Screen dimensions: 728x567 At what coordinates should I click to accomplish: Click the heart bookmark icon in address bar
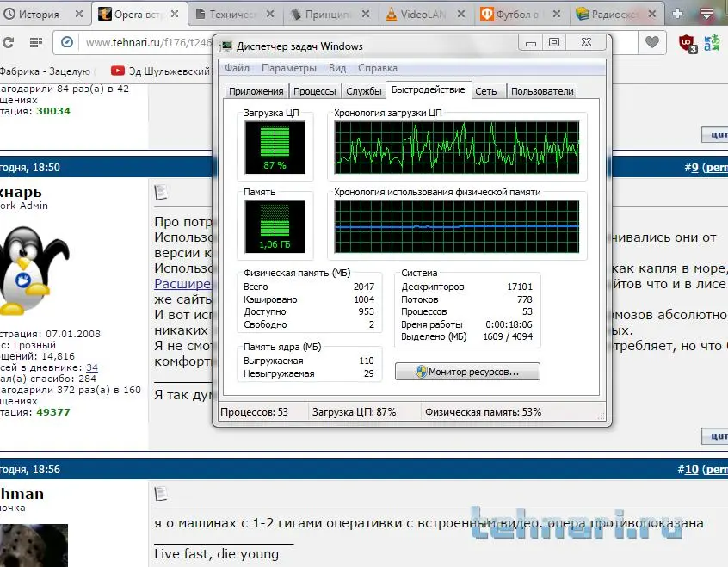tap(653, 42)
